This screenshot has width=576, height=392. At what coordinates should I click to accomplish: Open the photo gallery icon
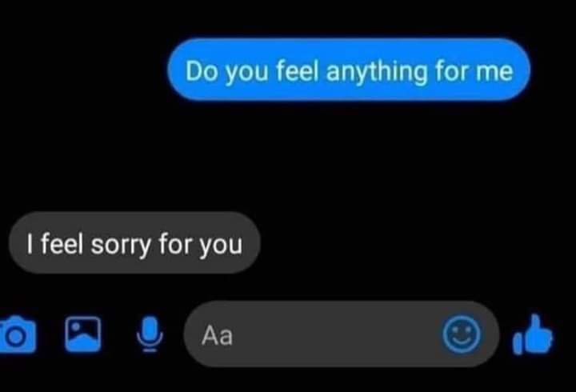pyautogui.click(x=83, y=334)
